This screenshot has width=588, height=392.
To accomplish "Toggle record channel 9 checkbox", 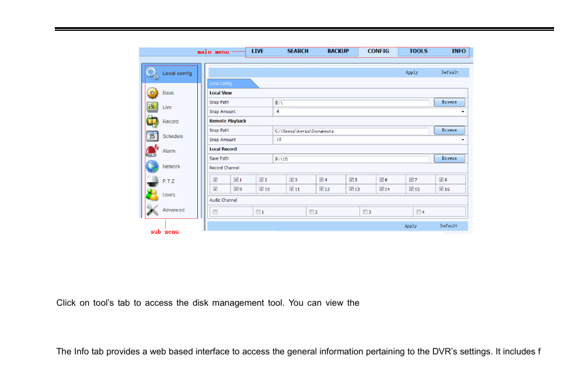I will [x=236, y=189].
